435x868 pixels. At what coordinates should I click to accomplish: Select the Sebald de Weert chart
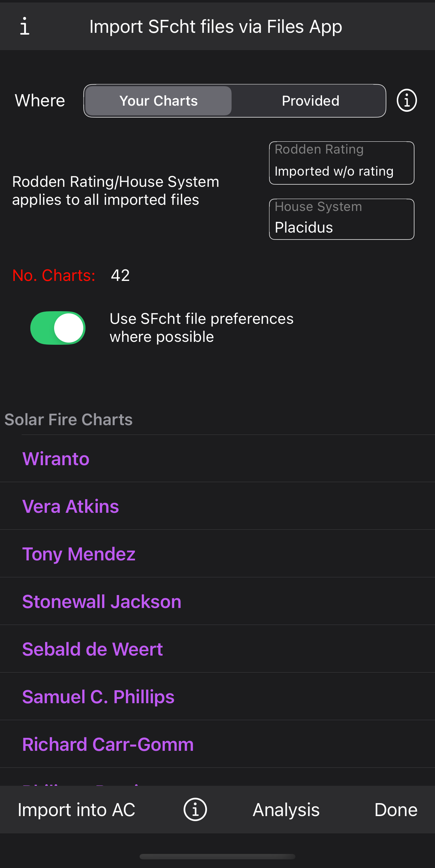pos(93,649)
